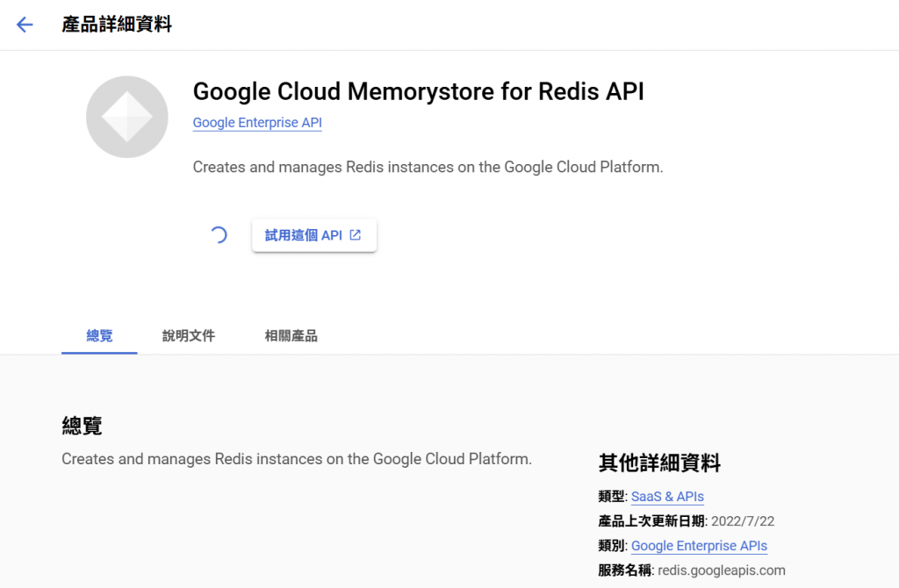Open the SaaS & APIs type link
899x588 pixels.
[667, 497]
